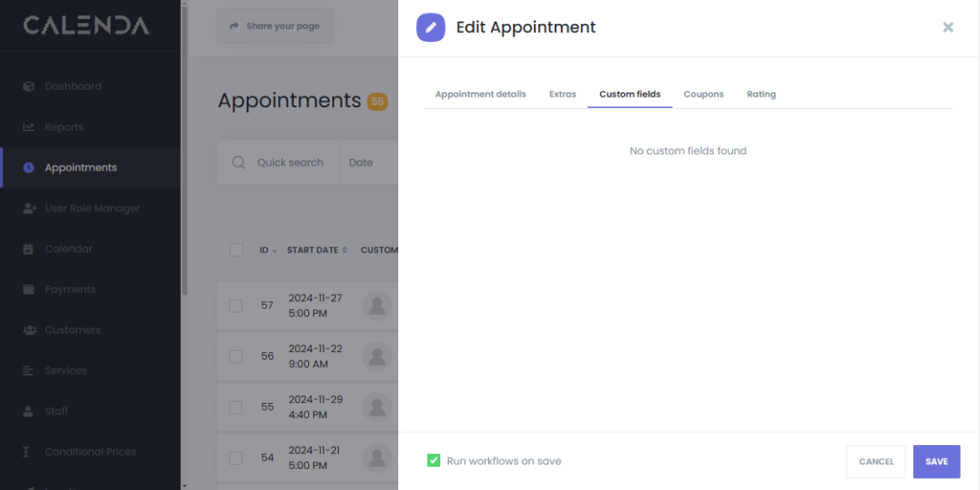Open the Date filter field
Screen dimensions: 980x490
368,163
